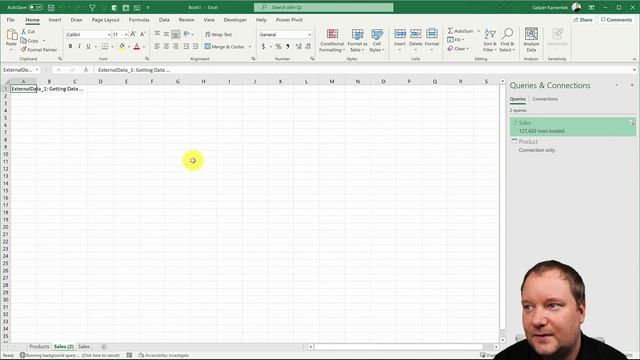
Task: Add a new sheet with plus button
Action: 104,347
